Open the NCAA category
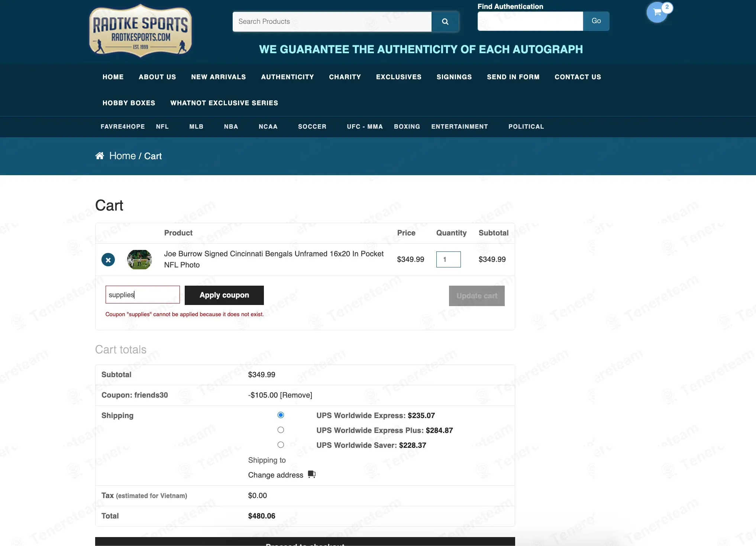The height and width of the screenshot is (546, 756). (x=268, y=126)
